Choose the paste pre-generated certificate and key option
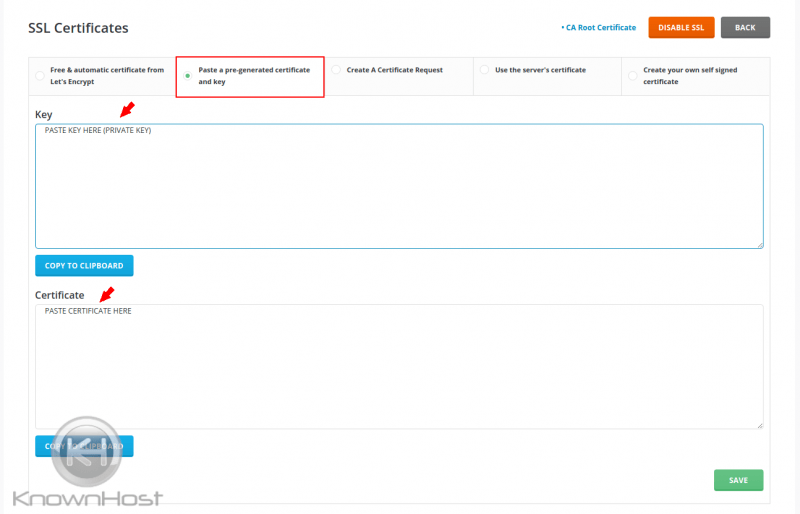Screen dimensions: 800x514 [x=187, y=76]
